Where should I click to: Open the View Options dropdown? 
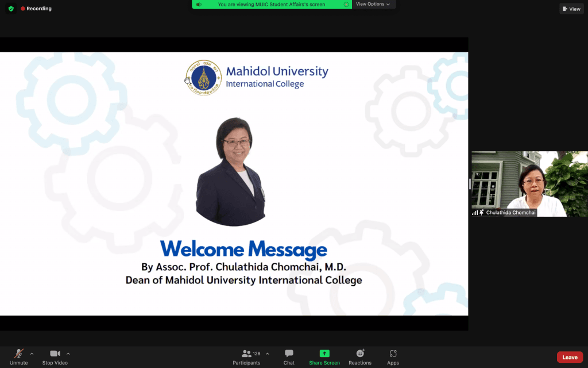(373, 4)
